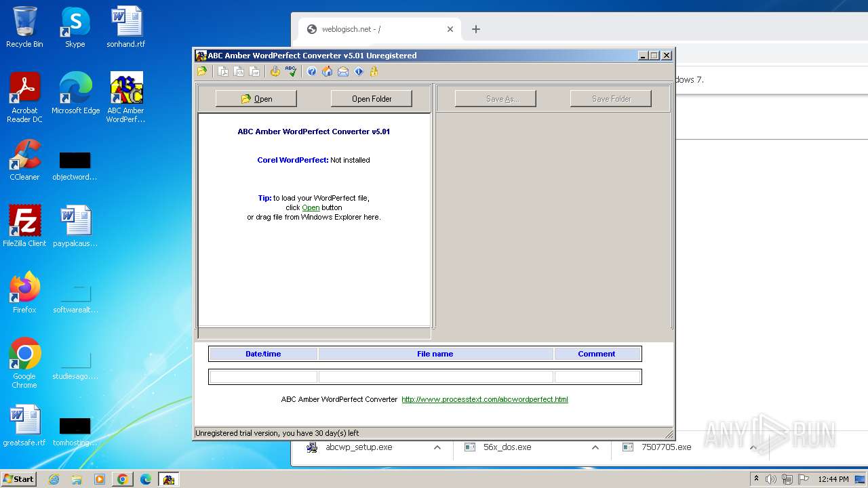Click the Open button with folder icon

coord(256,99)
